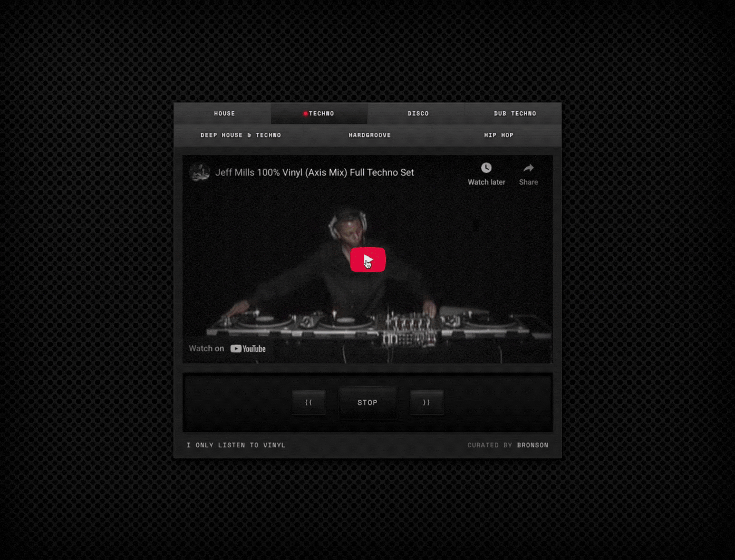This screenshot has width=735, height=560.
Task: Select the Hardgroove tab
Action: tap(370, 136)
